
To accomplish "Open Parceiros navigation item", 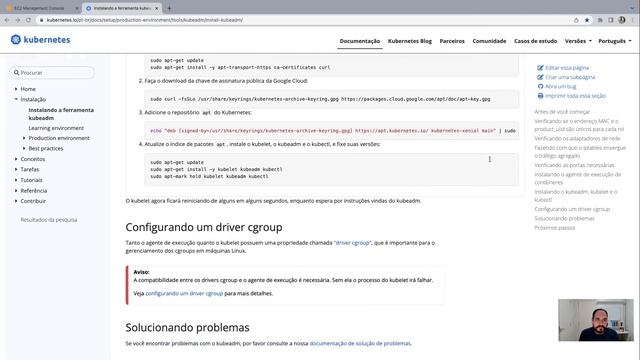I will [x=452, y=41].
